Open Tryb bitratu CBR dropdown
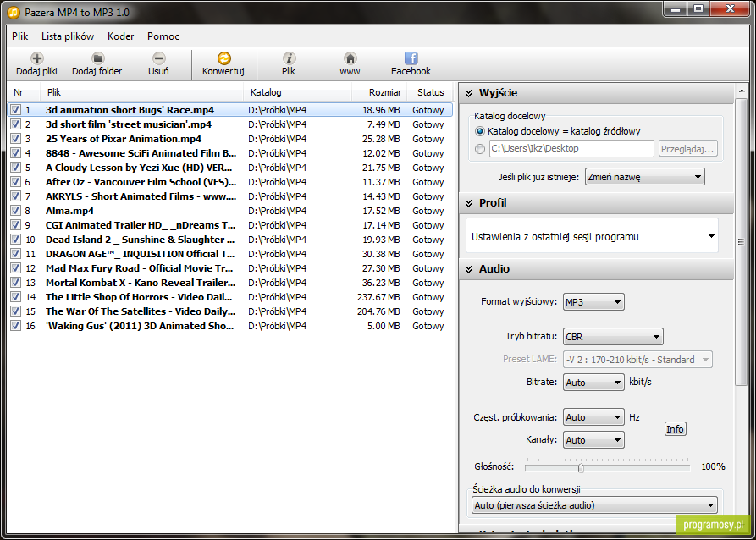Image resolution: width=756 pixels, height=540 pixels. pos(613,337)
